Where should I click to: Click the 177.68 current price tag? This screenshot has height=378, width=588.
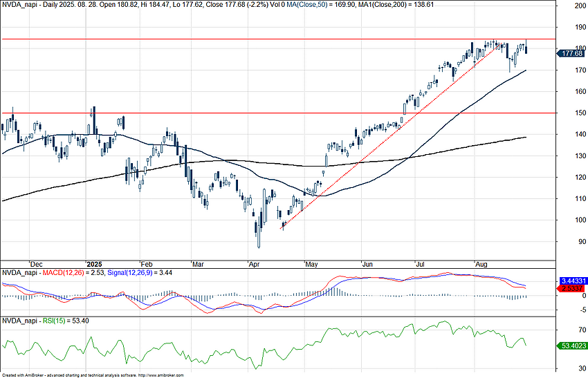click(x=572, y=54)
